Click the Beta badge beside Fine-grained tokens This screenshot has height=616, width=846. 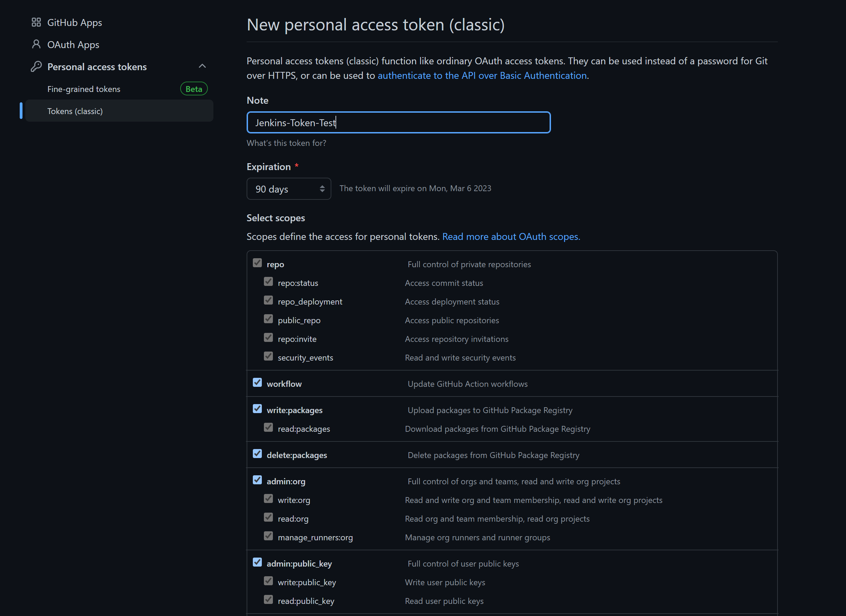(194, 89)
